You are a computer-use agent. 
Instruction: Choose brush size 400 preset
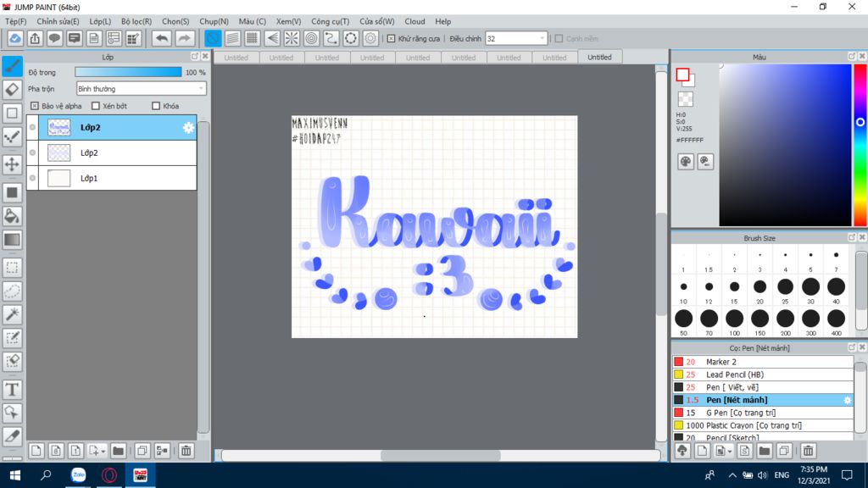[836, 322]
